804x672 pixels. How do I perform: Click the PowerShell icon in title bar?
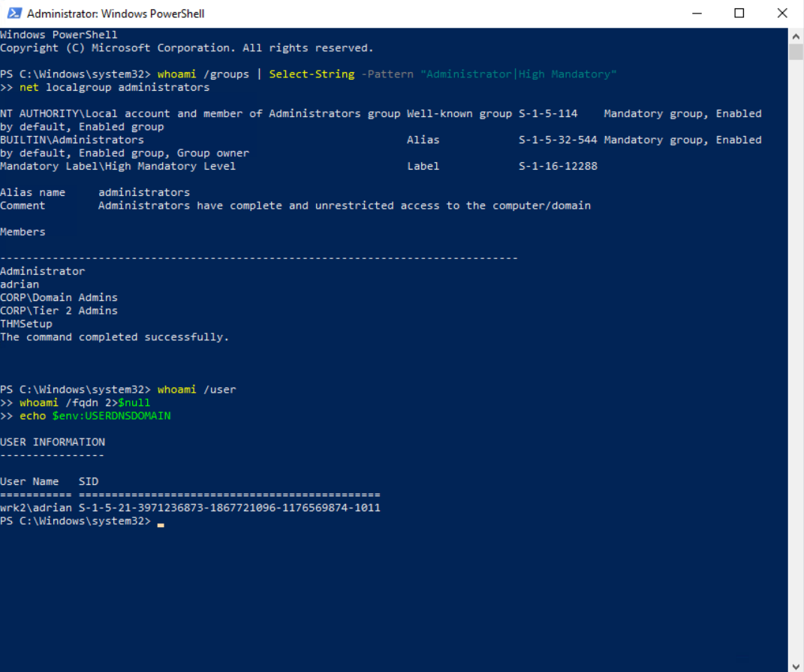pos(14,14)
